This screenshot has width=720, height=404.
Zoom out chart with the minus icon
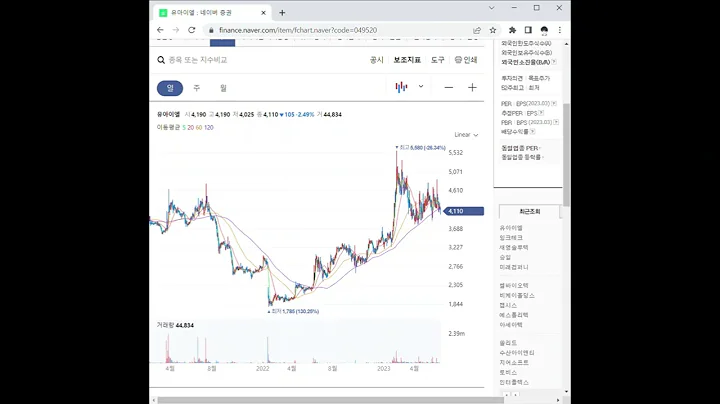(x=449, y=88)
